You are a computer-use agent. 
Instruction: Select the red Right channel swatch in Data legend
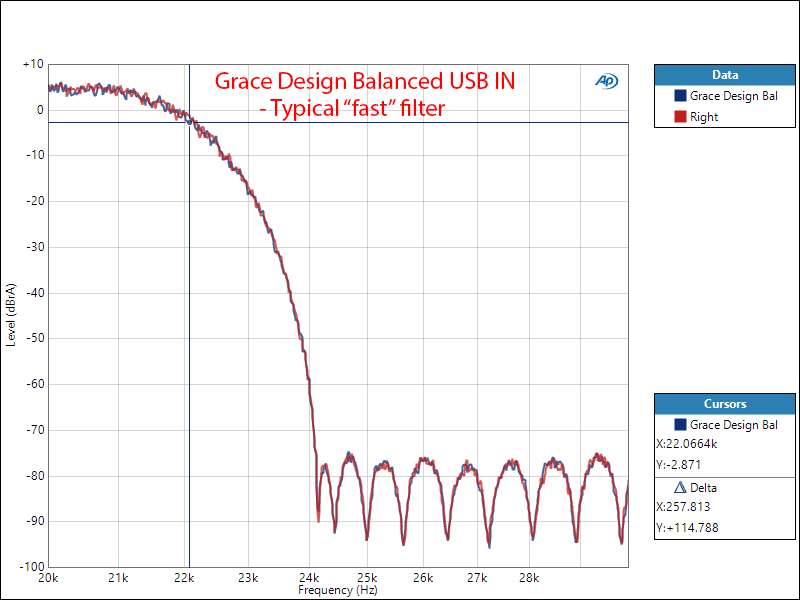tap(680, 117)
